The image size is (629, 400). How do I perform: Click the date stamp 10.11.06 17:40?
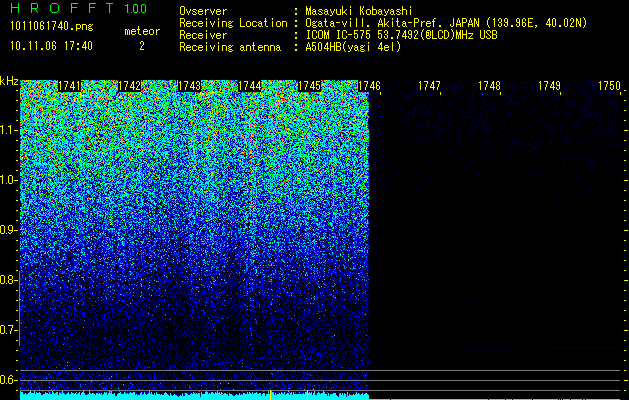tap(51, 46)
